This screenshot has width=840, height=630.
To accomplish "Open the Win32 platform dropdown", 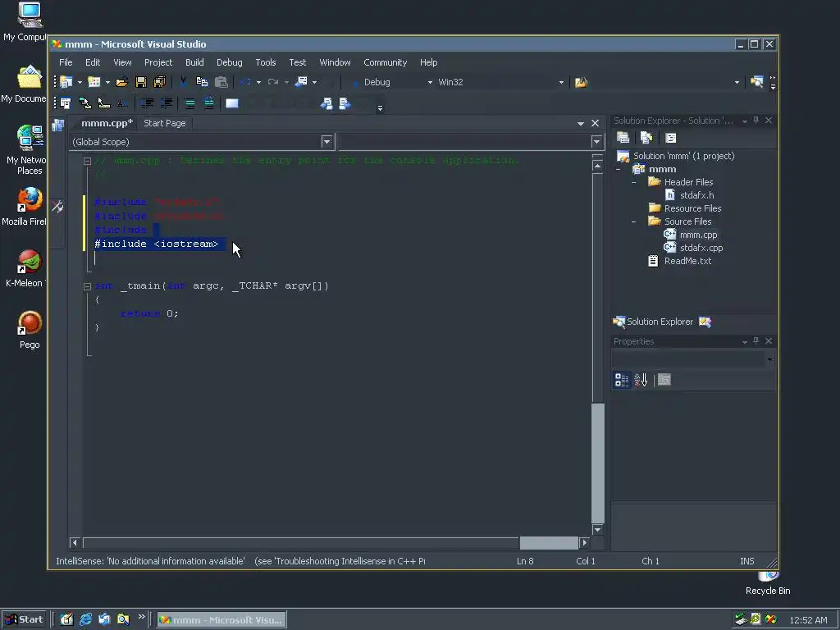I will coord(561,82).
